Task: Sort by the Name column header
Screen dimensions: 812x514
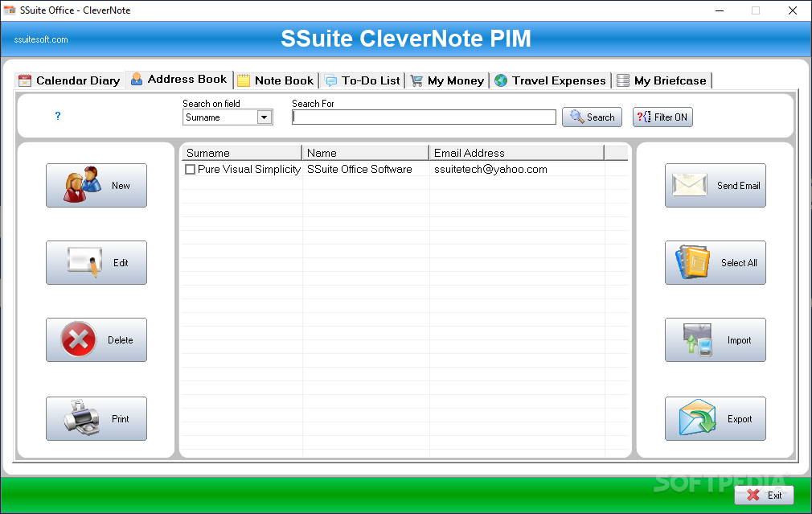Action: (x=366, y=153)
